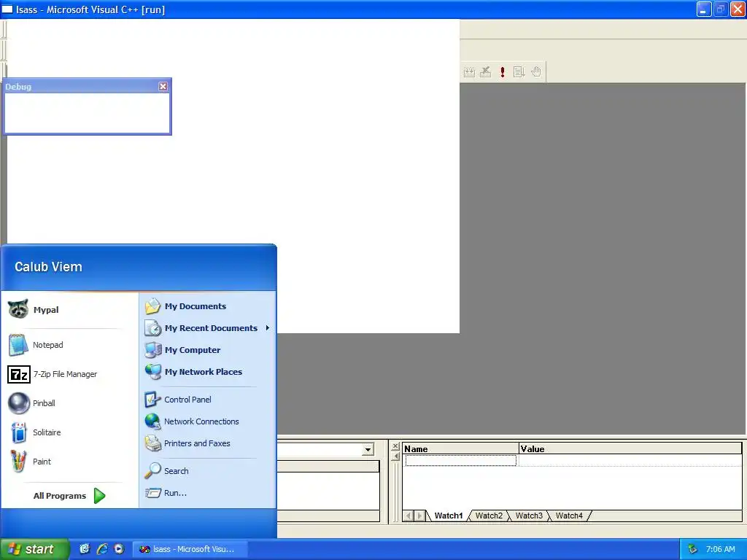Open Search from the Start menu
The image size is (747, 560).
point(208,471)
